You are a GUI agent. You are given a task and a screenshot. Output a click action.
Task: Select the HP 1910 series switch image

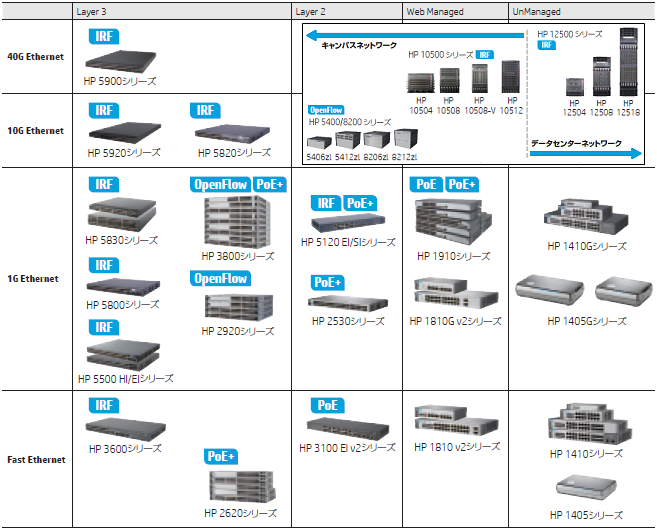(x=453, y=222)
